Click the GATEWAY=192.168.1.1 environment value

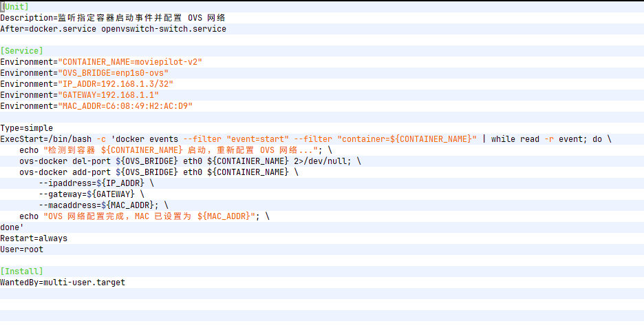tap(108, 95)
